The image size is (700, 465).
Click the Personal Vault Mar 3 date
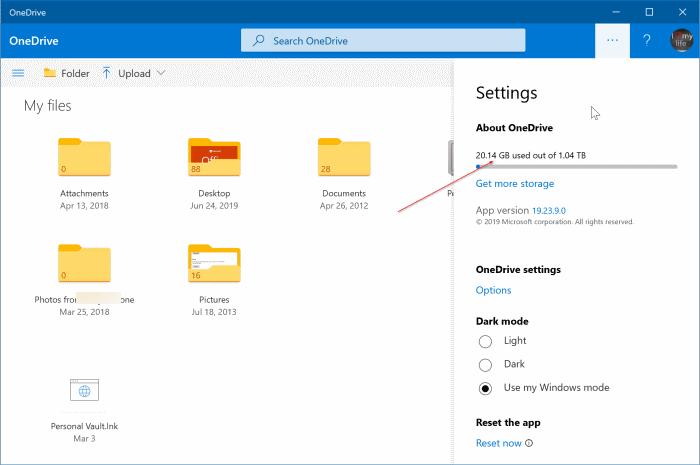pos(84,439)
